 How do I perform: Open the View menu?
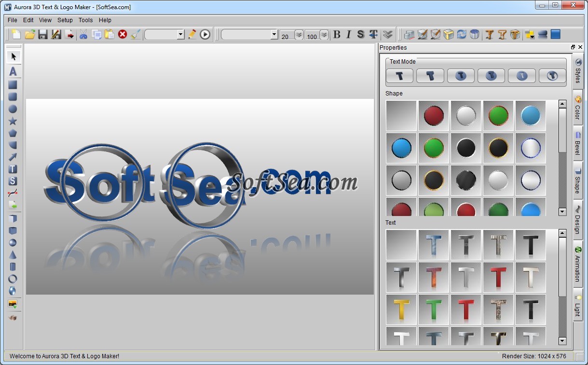[45, 20]
